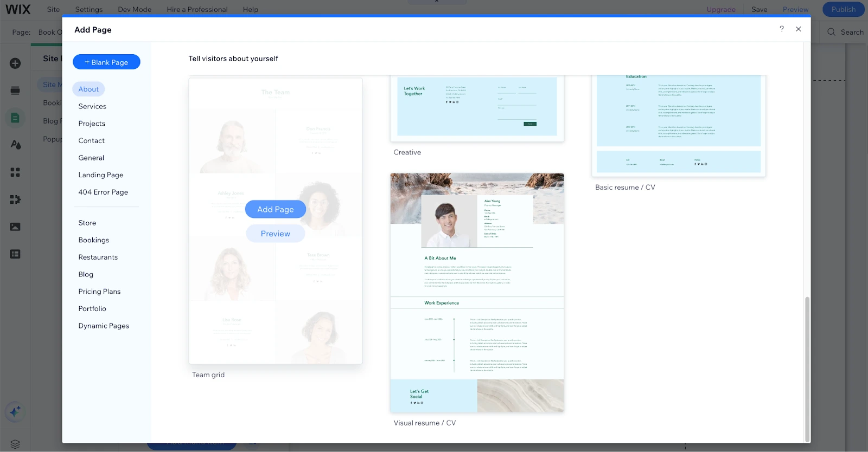Close the Add Page dialog

799,29
